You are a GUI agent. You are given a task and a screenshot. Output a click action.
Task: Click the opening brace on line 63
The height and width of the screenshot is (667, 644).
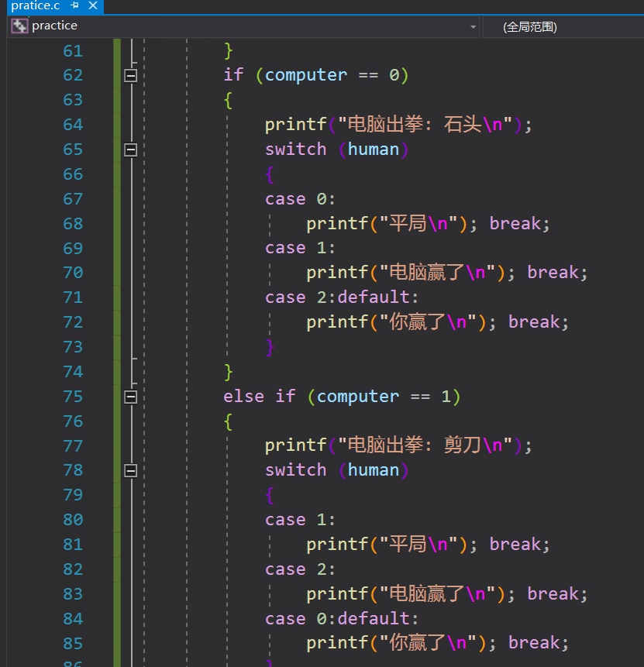pos(228,101)
